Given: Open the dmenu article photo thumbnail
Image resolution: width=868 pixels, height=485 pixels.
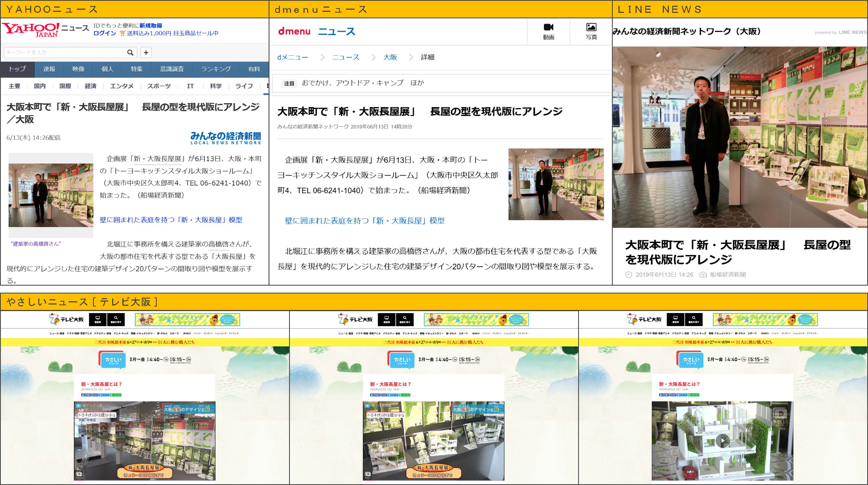Looking at the screenshot, I should click(x=556, y=184).
